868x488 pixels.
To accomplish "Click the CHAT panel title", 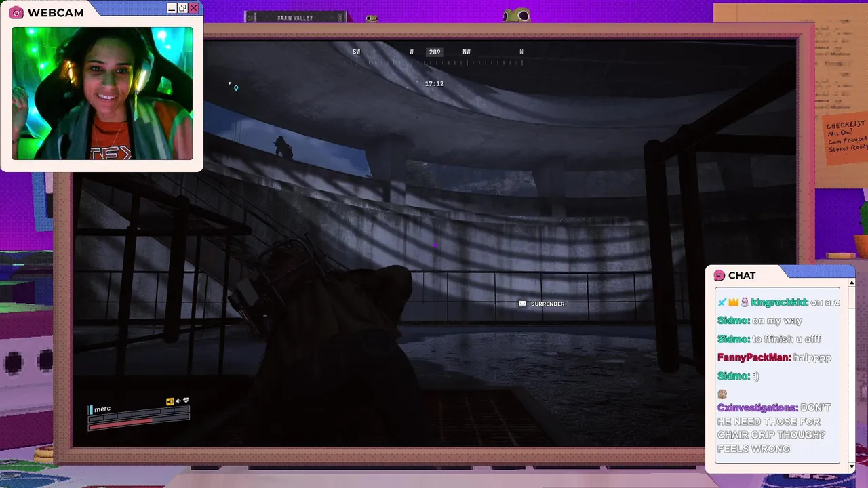I will tap(742, 275).
